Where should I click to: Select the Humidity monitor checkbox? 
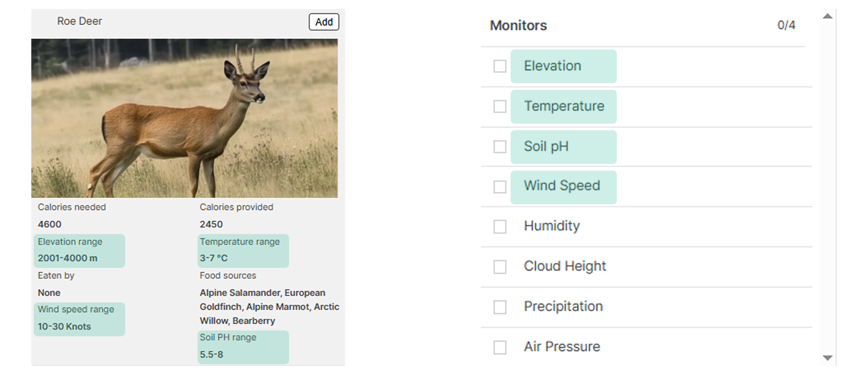coord(500,227)
